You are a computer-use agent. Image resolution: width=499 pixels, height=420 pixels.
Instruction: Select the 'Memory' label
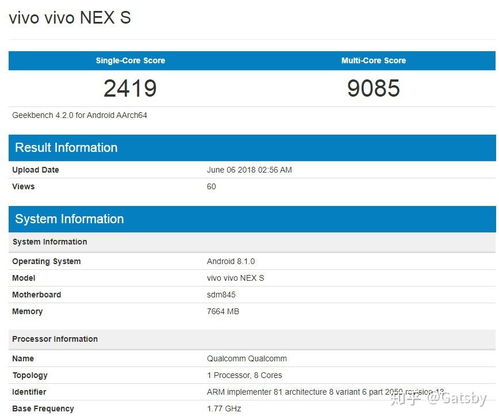coord(27,312)
